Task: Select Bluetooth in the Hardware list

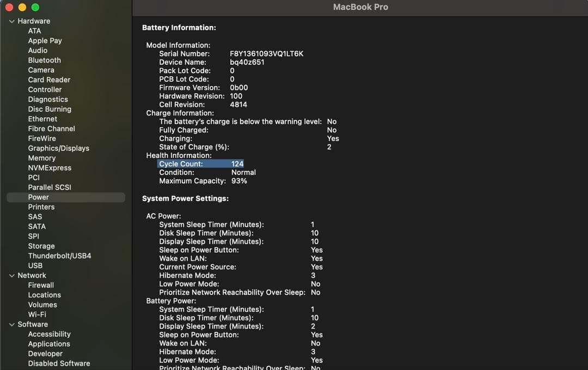Action: coord(44,60)
